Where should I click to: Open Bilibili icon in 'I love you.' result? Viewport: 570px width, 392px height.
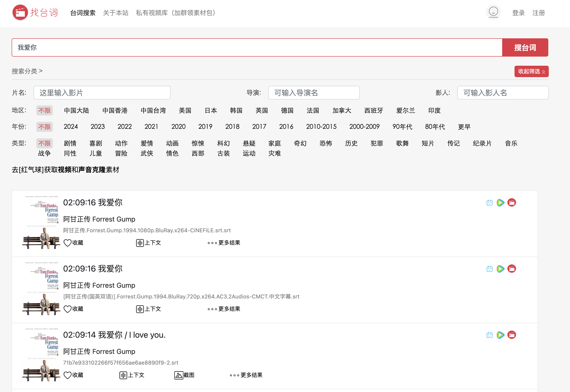(490, 335)
